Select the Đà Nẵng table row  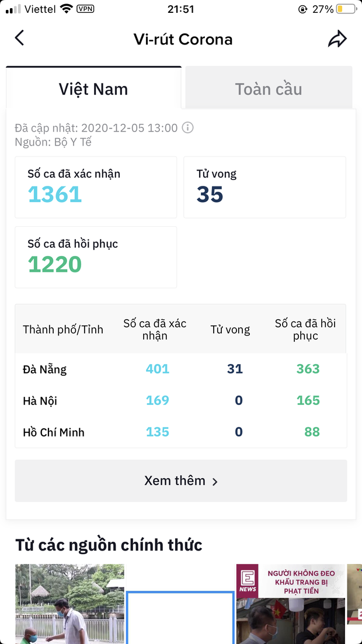point(181,369)
